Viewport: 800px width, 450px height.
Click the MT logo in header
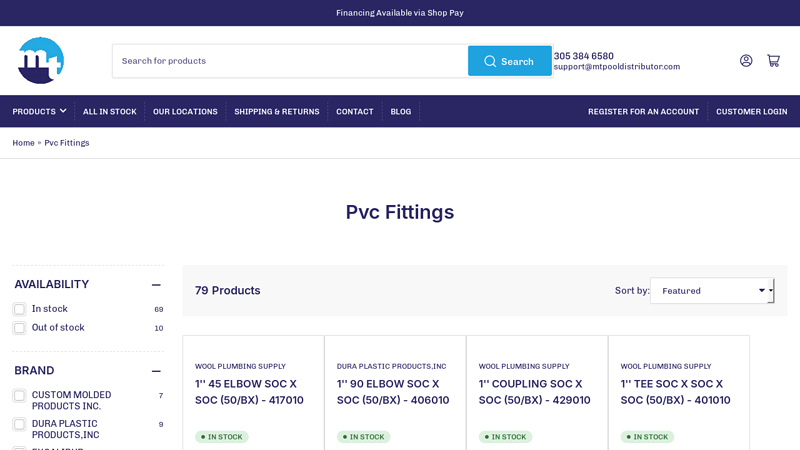tap(41, 61)
